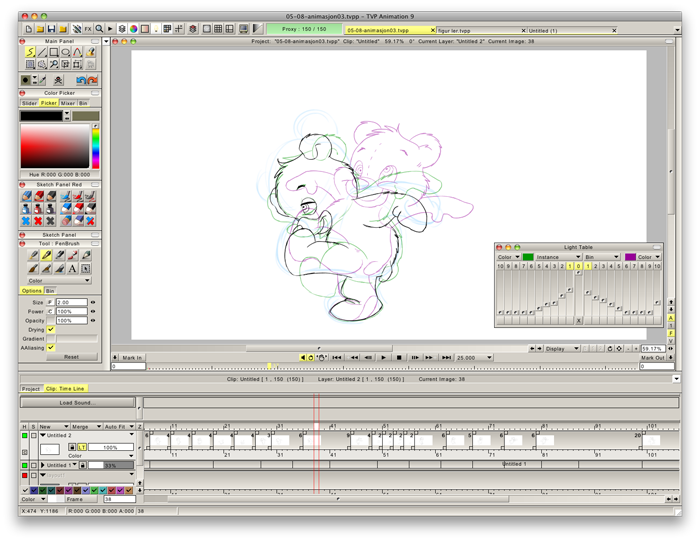Viewport: 700px width, 541px height.
Task: Open the color wheel panel from the toolbar
Action: tap(133, 29)
